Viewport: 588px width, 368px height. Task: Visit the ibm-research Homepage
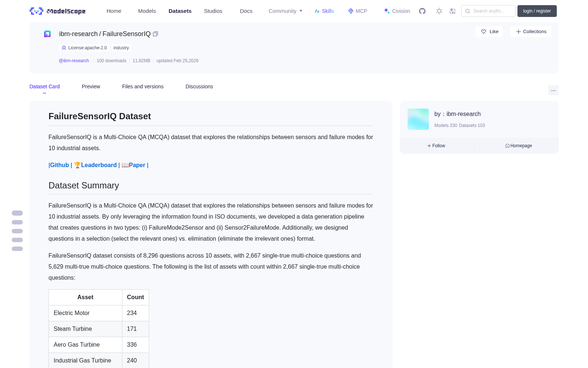click(519, 146)
